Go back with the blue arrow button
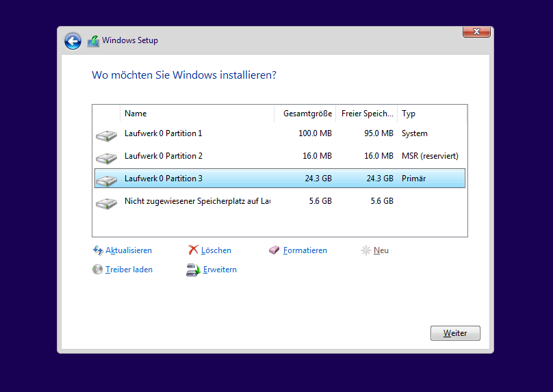553x392 pixels. 73,41
